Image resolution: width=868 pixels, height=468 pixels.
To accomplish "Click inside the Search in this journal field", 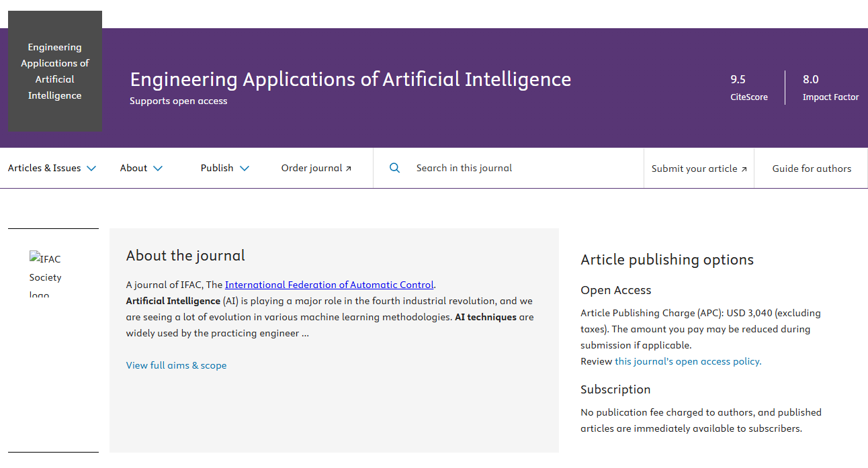I will [465, 168].
